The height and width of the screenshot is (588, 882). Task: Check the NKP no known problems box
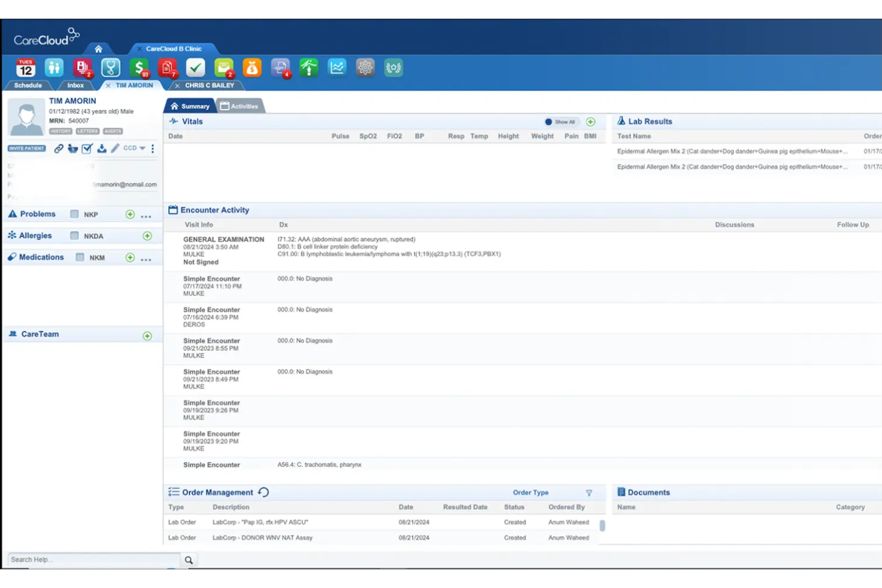click(x=74, y=214)
